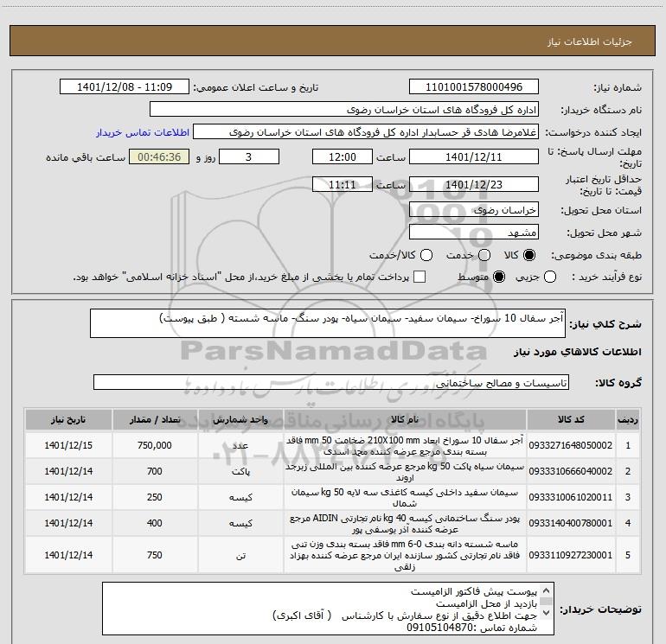Click the price validity date 1401/12/23
666x644 pixels.
474,184
